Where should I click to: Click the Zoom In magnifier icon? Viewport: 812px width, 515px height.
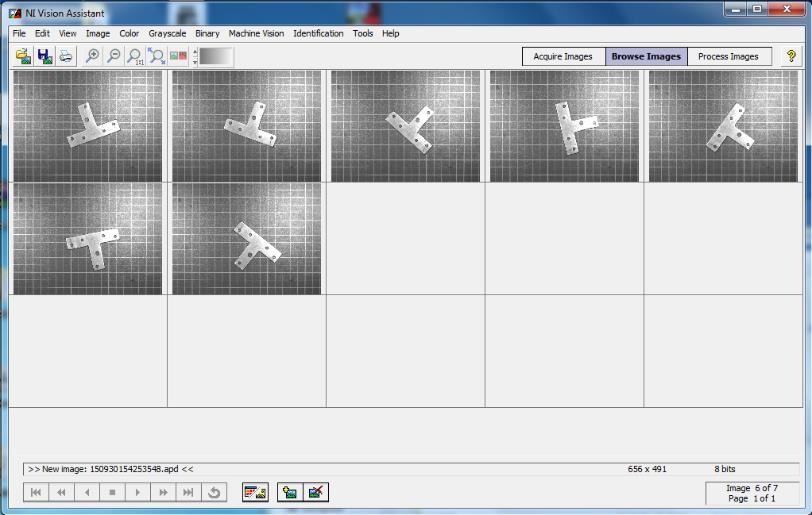coord(93,56)
